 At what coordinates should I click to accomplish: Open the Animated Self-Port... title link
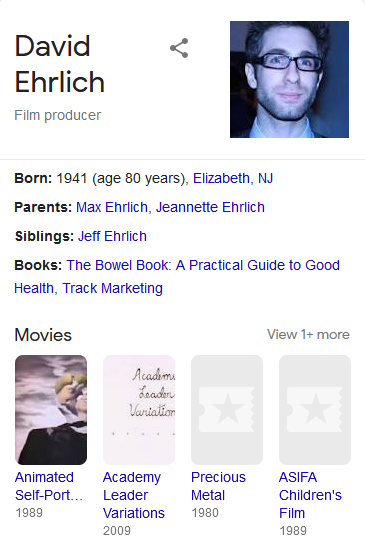click(49, 486)
